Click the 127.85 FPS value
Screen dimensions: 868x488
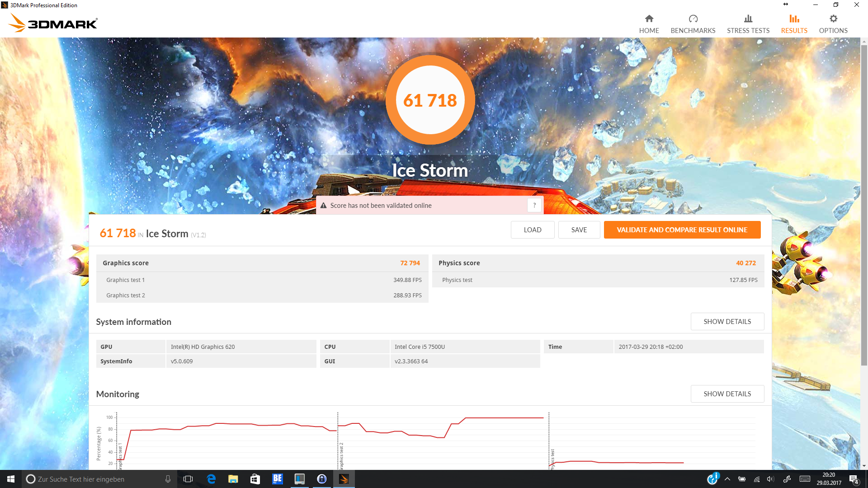point(743,280)
